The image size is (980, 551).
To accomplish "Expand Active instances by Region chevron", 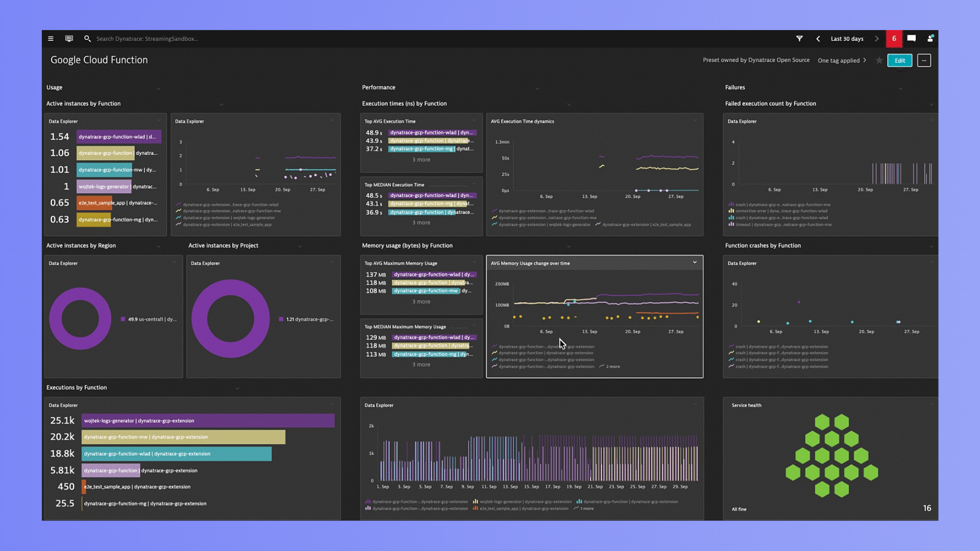I will click(158, 246).
